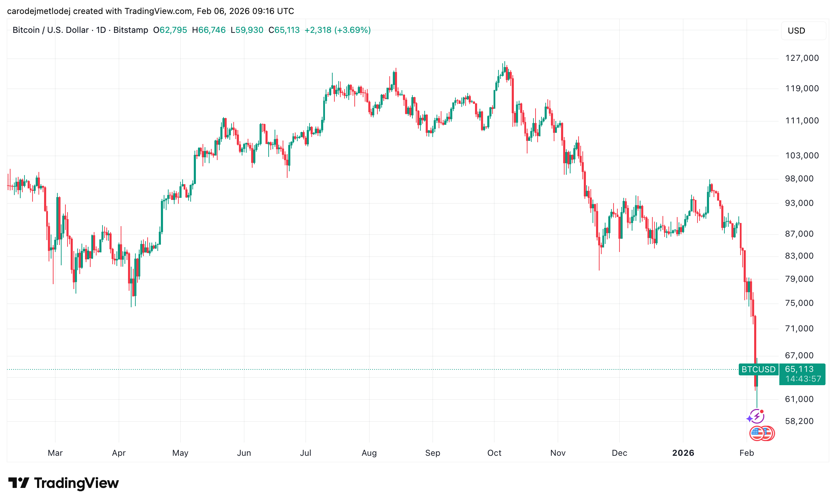Select the 2026 label on time axis
Viewport: 836px width, 504px height.
[683, 453]
